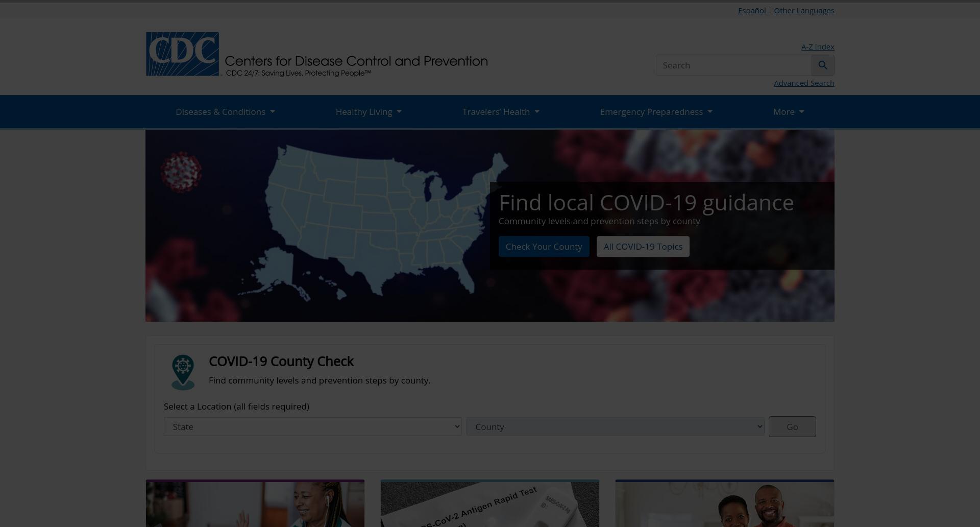The height and width of the screenshot is (527, 980).
Task: Click the smiling couple card image
Action: pos(725,505)
